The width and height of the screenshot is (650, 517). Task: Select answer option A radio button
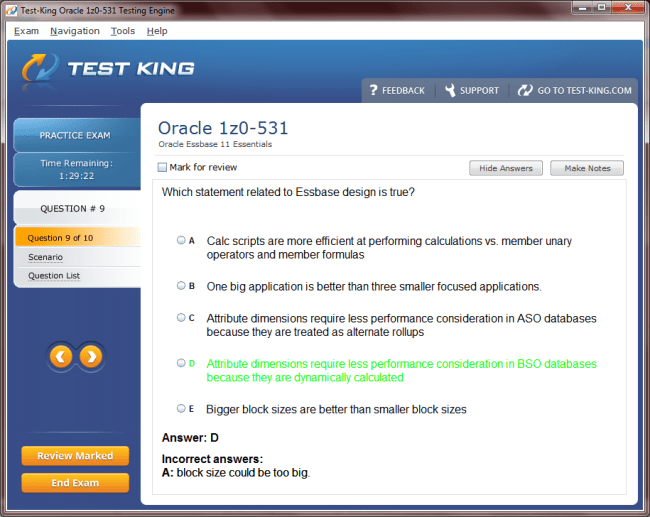(x=181, y=240)
